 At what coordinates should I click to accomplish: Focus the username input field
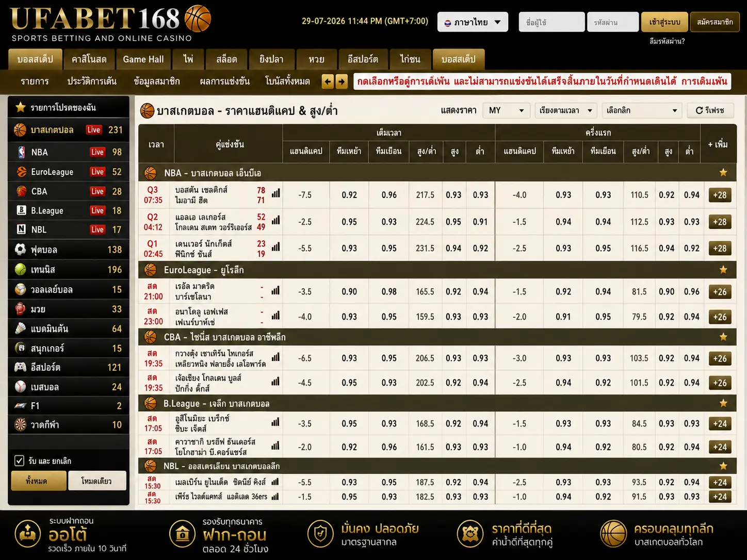pyautogui.click(x=551, y=22)
